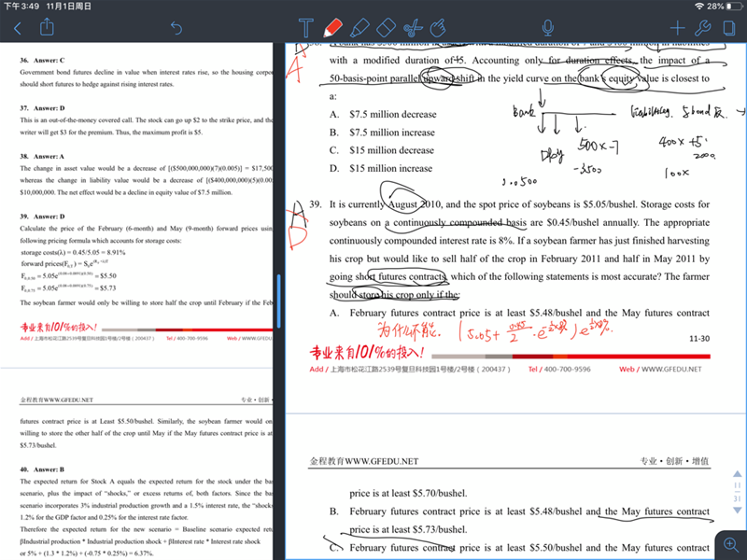
Task: Open the wrench settings menu
Action: point(703,28)
